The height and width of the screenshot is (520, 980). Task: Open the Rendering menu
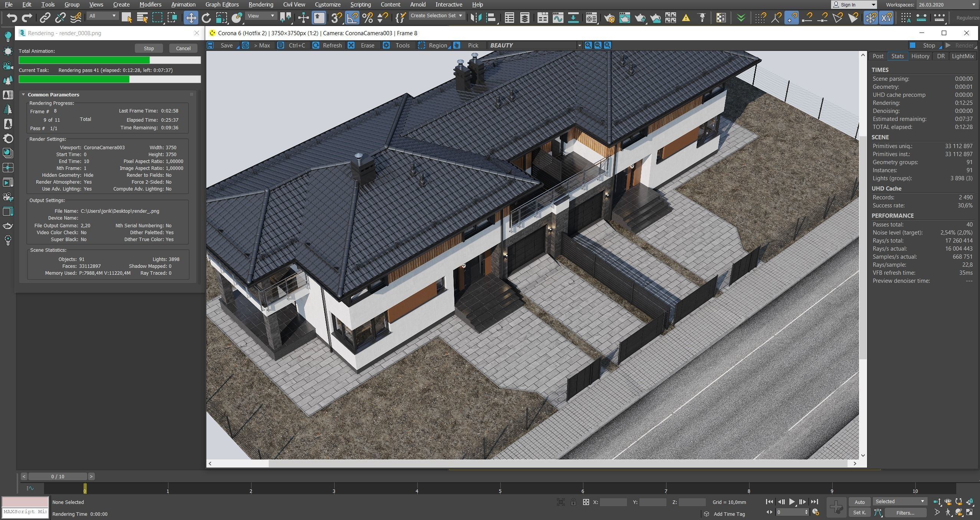[x=260, y=5]
